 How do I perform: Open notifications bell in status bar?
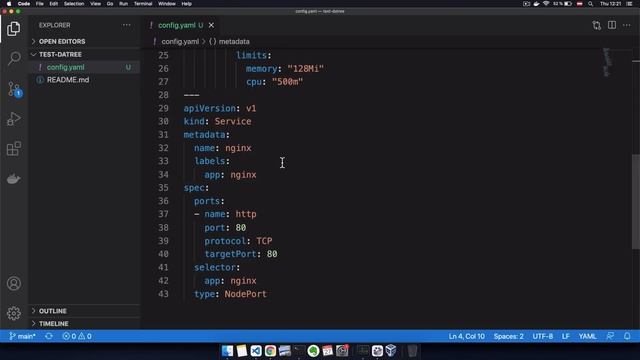click(x=627, y=336)
